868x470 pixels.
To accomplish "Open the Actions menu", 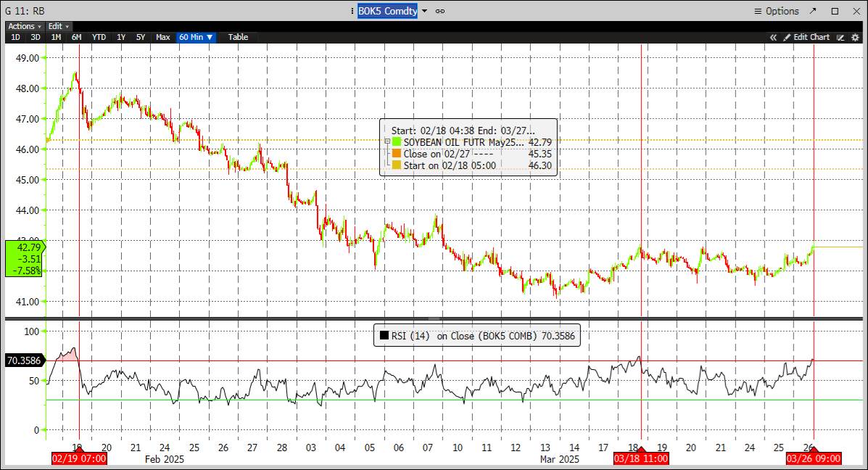I will [x=23, y=25].
